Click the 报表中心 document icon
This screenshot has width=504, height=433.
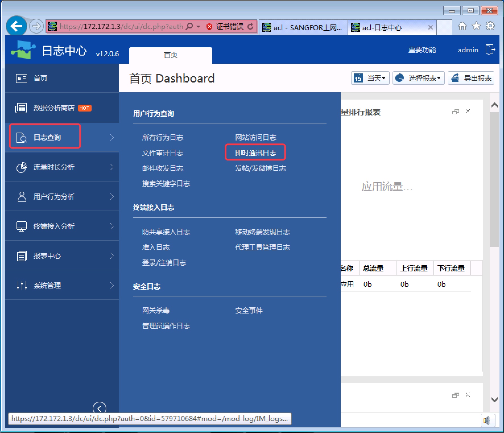point(22,256)
